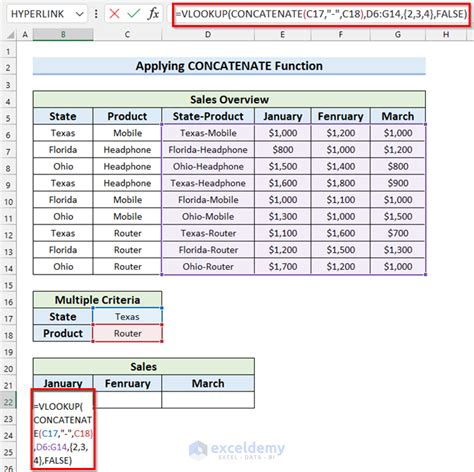Select the 'Florida-Router' cell

tap(208, 250)
